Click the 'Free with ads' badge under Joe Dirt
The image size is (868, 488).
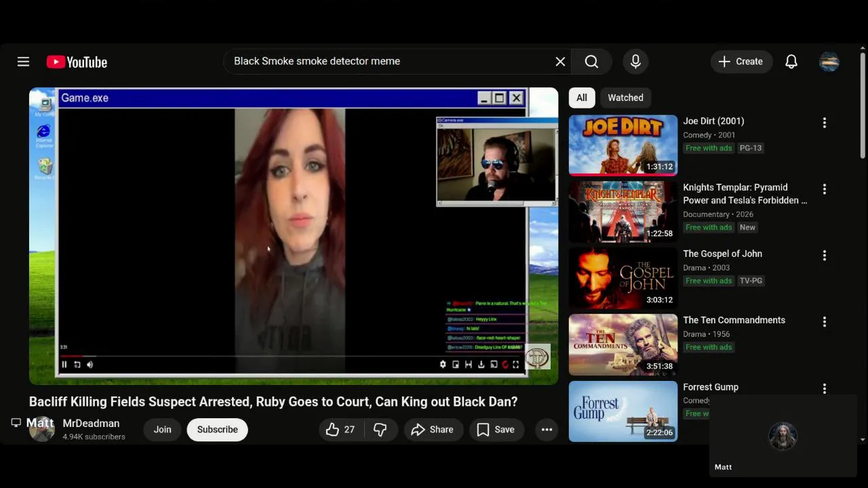pos(709,148)
